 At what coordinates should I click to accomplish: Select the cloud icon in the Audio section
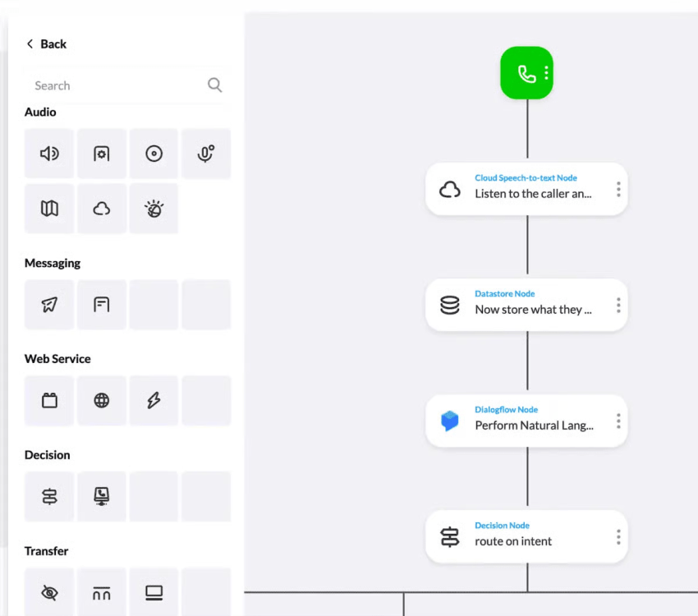(101, 208)
